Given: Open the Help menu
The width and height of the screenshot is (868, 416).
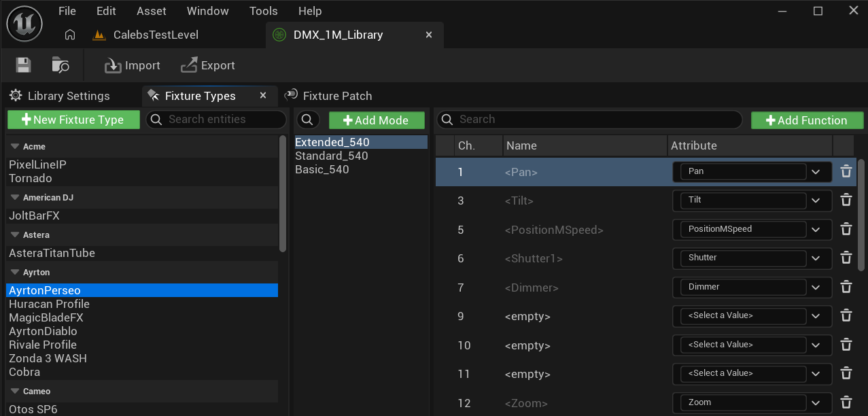Looking at the screenshot, I should click(310, 11).
